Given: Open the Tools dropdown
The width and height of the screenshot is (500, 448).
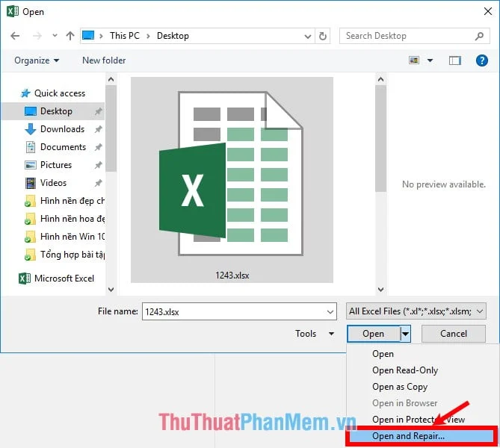Looking at the screenshot, I should pos(314,334).
